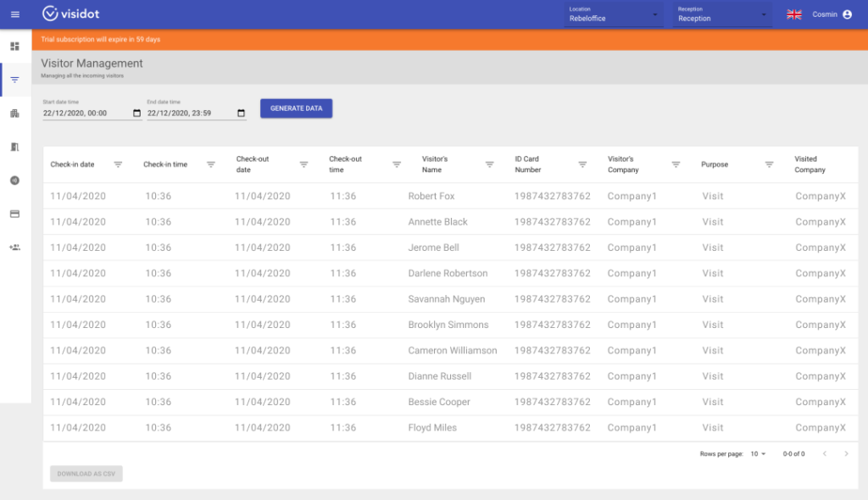Screen dimensions: 868x500
Task: Open the door/reception icon in sidebar
Action: pyautogui.click(x=15, y=147)
